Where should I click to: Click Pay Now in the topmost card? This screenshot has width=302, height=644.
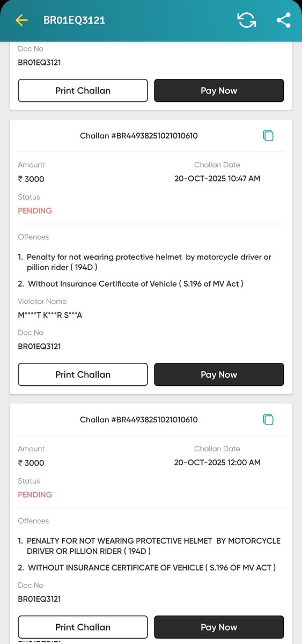click(219, 91)
